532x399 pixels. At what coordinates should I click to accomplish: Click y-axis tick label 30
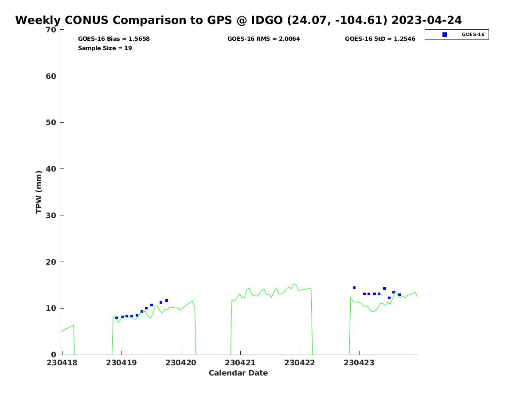[51, 215]
